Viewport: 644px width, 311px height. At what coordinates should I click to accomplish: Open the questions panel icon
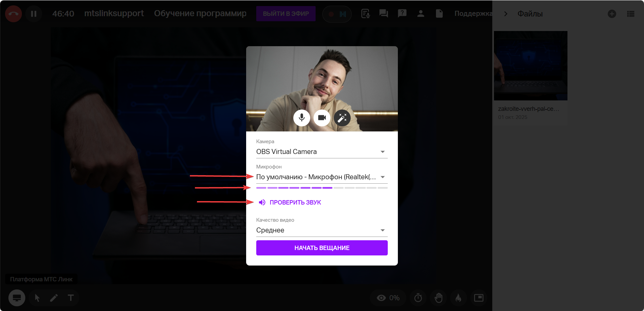tap(402, 14)
